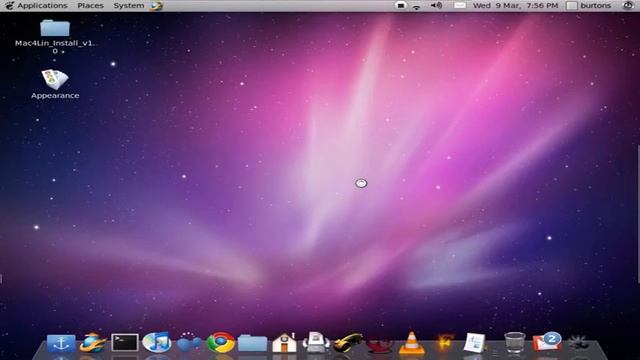Open the System menu
The image size is (640, 360).
pyautogui.click(x=129, y=6)
